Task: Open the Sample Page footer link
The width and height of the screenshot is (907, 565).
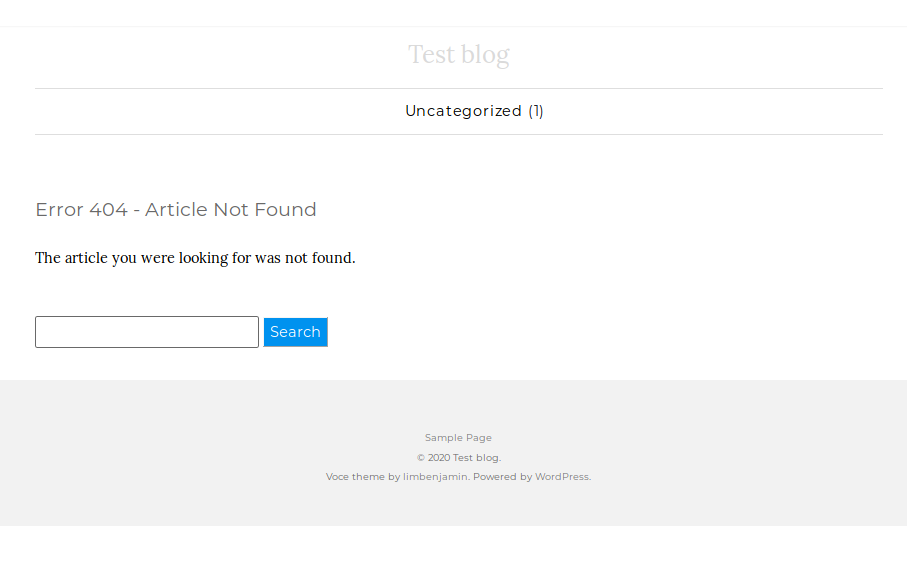Action: tap(458, 438)
